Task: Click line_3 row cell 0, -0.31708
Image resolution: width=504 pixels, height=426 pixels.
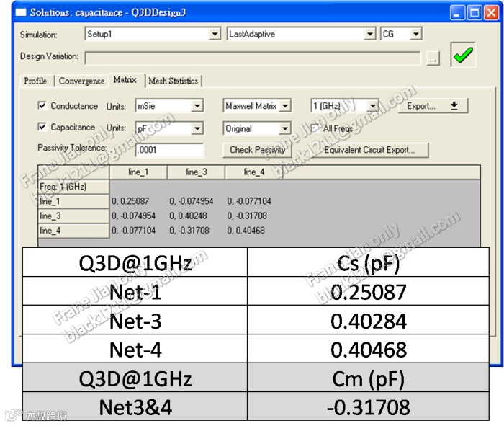Action: click(x=247, y=216)
